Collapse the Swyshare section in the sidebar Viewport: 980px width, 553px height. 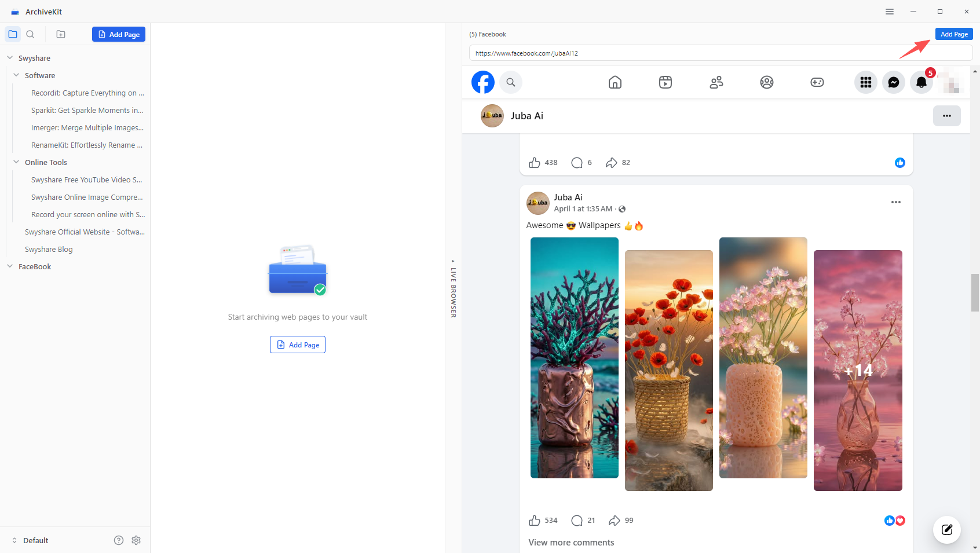point(9,57)
